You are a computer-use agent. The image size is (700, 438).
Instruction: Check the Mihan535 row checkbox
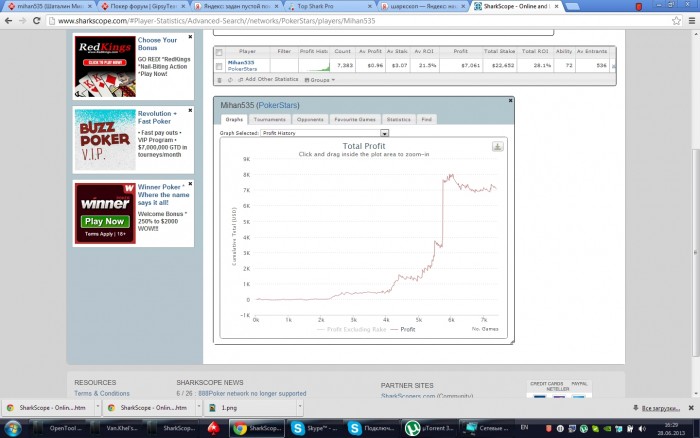tap(219, 67)
